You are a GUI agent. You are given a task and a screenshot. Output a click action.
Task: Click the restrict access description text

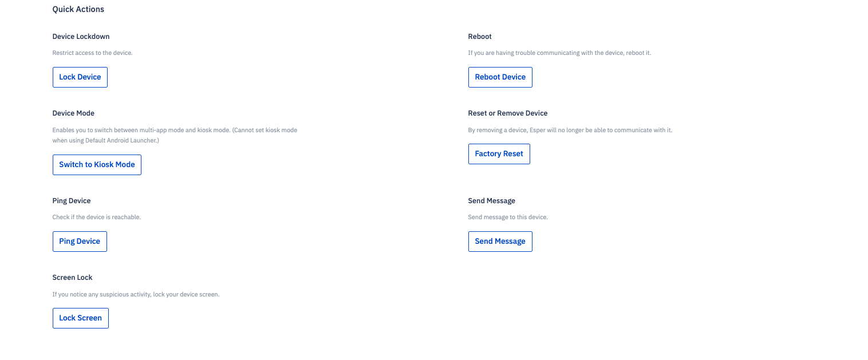[92, 53]
